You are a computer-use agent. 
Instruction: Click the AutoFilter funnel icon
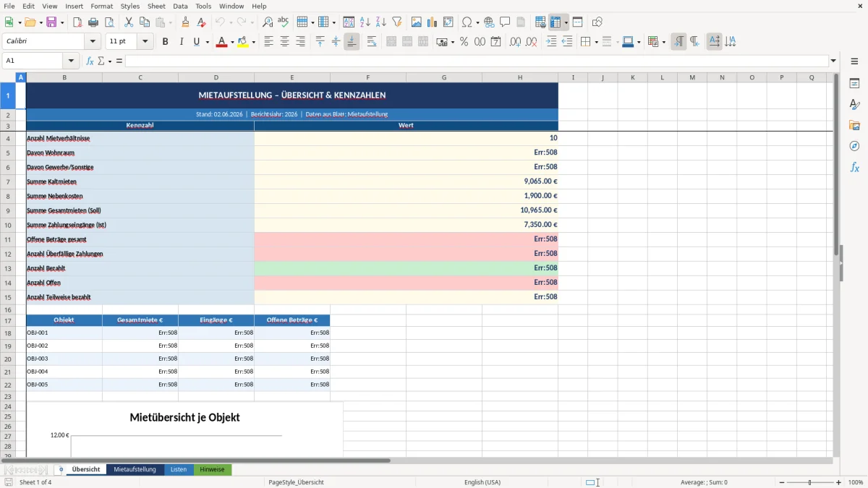point(396,22)
